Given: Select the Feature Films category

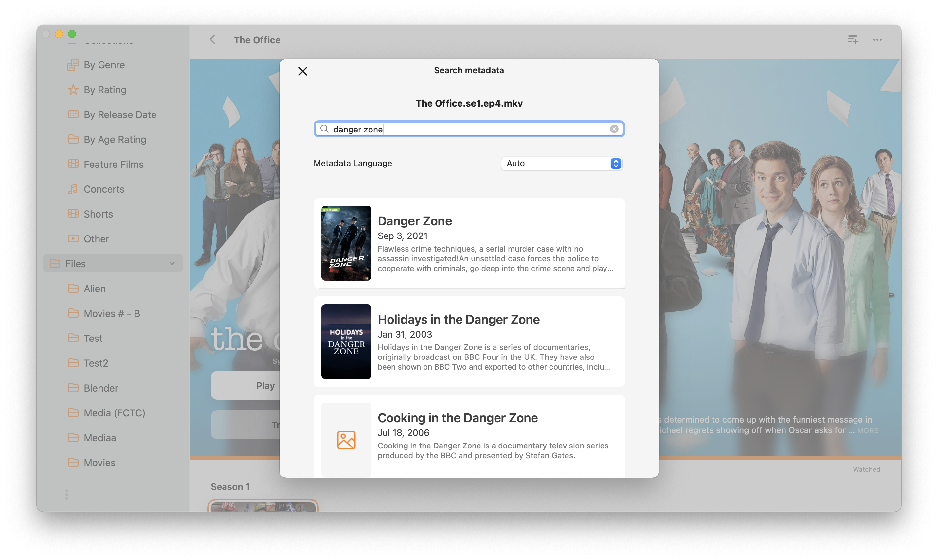Looking at the screenshot, I should click(113, 164).
